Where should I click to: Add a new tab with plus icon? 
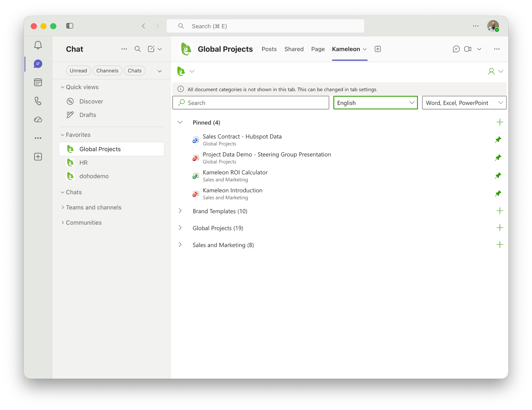point(378,49)
